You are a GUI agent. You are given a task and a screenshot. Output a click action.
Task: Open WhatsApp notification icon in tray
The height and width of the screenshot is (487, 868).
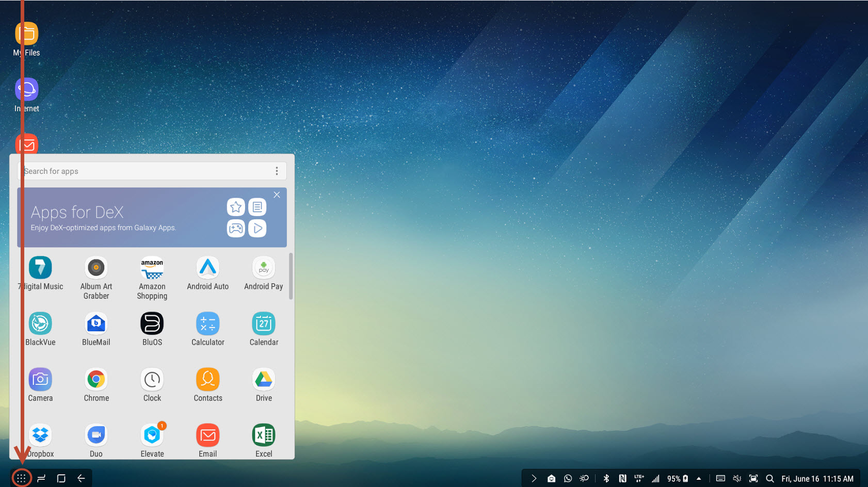click(568, 479)
